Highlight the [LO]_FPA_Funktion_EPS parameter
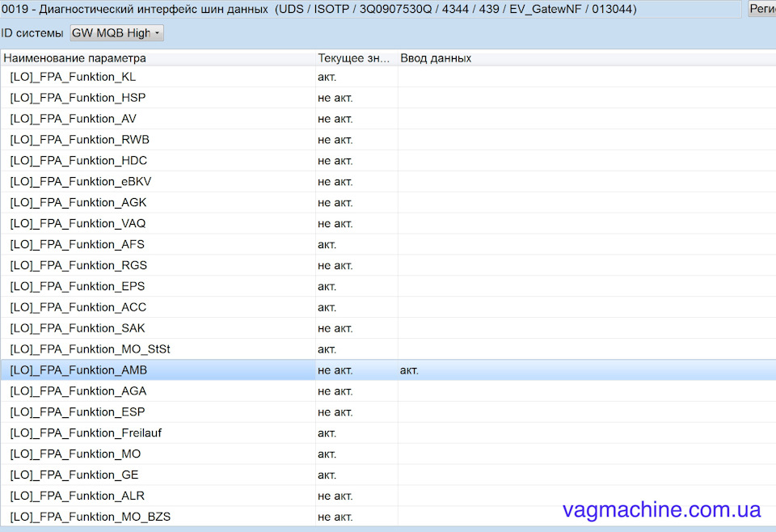The height and width of the screenshot is (532, 776). pos(78,286)
